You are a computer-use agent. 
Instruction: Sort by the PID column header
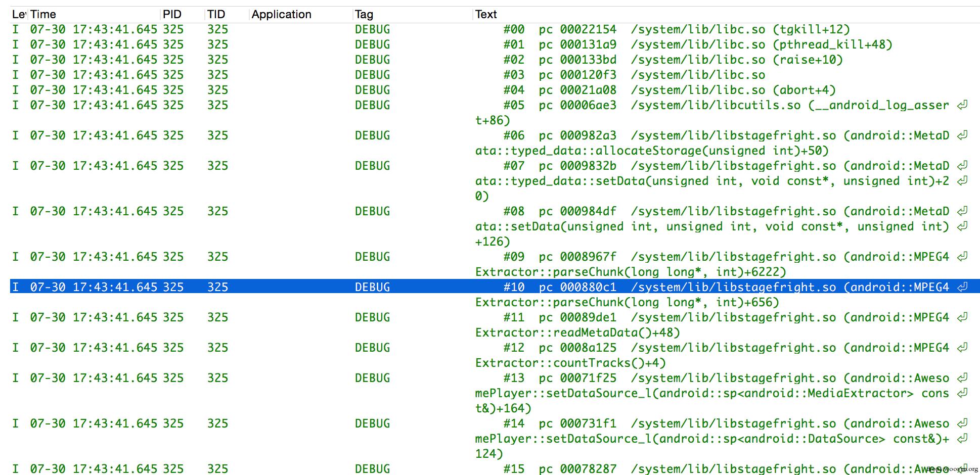click(172, 15)
